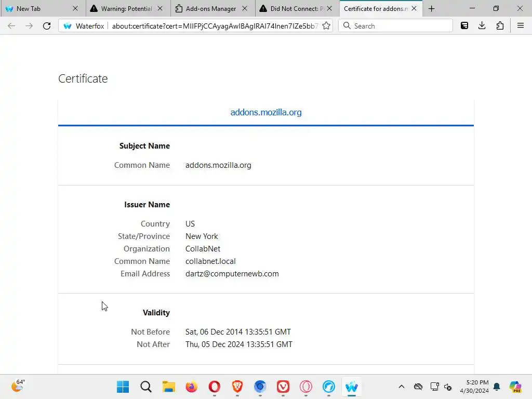Viewport: 532px width, 399px height.
Task: Close the Certificate for addons tab
Action: coord(414,8)
